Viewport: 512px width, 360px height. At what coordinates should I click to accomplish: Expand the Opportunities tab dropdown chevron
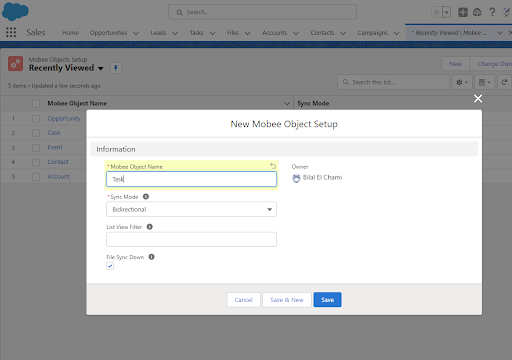(136, 33)
